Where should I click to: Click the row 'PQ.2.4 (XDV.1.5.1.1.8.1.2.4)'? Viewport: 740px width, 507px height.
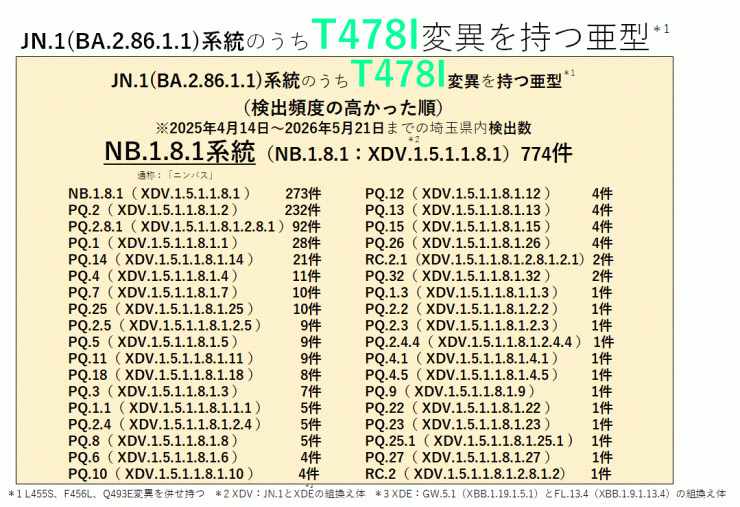point(194,424)
